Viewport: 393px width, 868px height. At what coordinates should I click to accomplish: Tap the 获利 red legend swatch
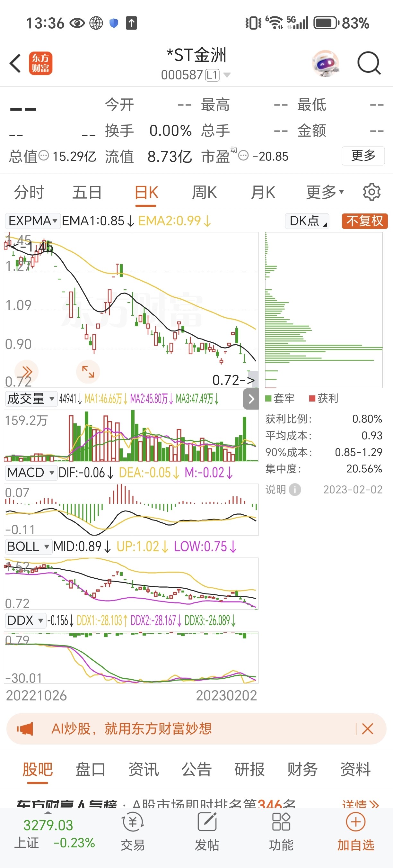(312, 399)
